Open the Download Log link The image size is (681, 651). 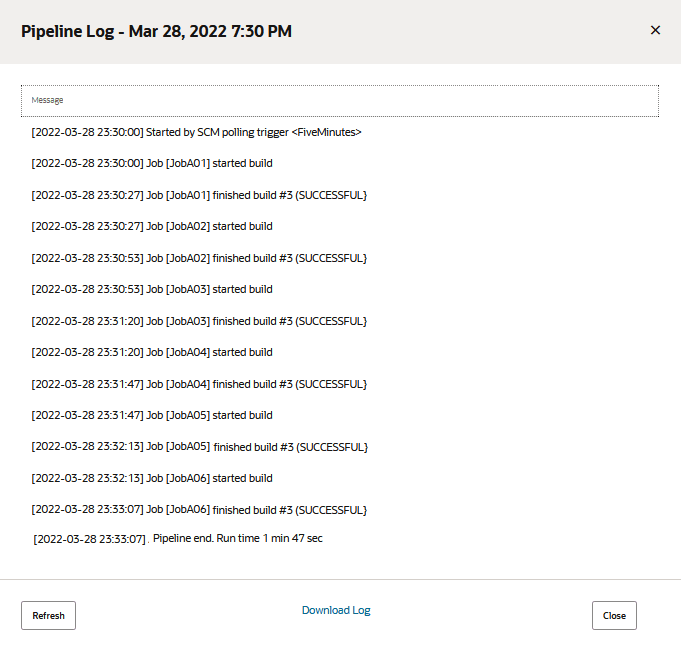click(x=336, y=610)
